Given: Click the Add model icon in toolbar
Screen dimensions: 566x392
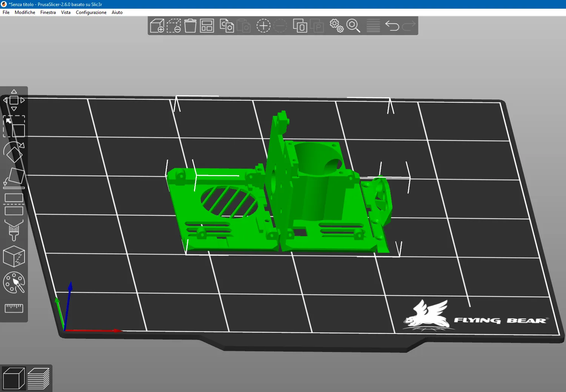Looking at the screenshot, I should (157, 26).
